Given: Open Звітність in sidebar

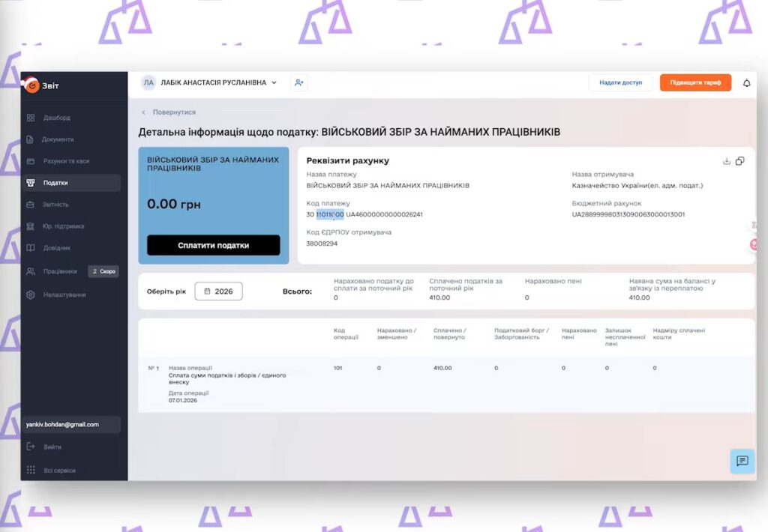Looking at the screenshot, I should (x=55, y=205).
